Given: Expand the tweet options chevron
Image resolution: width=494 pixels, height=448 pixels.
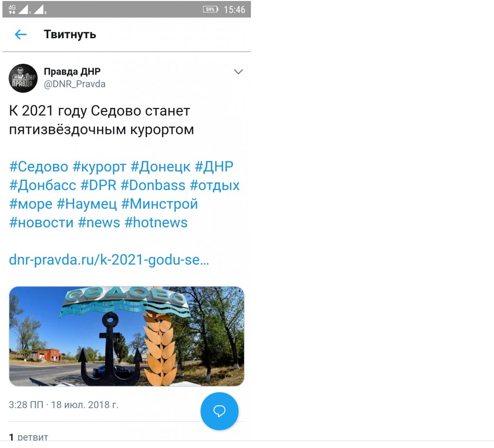Looking at the screenshot, I should [x=239, y=72].
